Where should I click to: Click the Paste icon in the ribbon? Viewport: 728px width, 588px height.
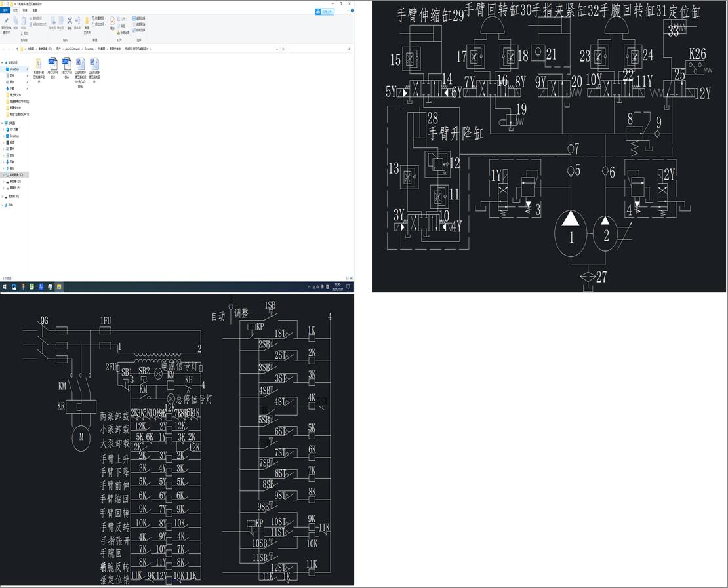(23, 21)
